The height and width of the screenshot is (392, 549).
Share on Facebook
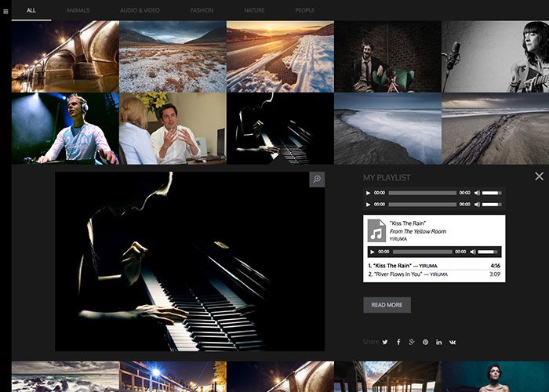(398, 343)
